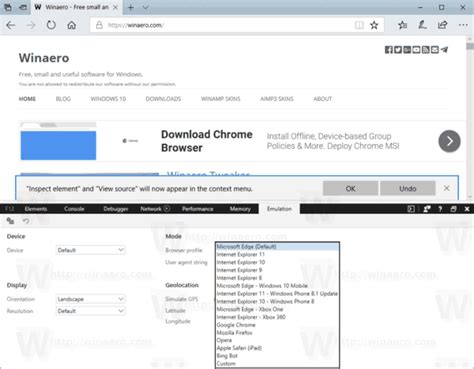Reset emulation settings with undo icon
Image resolution: width=474 pixels, height=369 pixels.
coord(26,221)
